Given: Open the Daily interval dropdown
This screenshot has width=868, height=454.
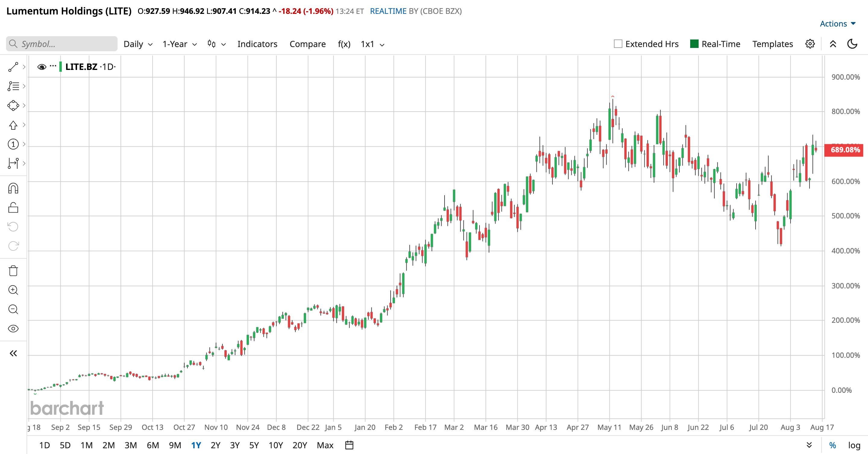Looking at the screenshot, I should point(138,44).
